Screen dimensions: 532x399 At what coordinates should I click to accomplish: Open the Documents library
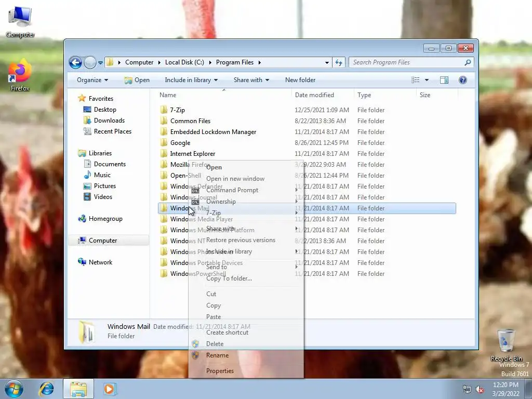110,164
